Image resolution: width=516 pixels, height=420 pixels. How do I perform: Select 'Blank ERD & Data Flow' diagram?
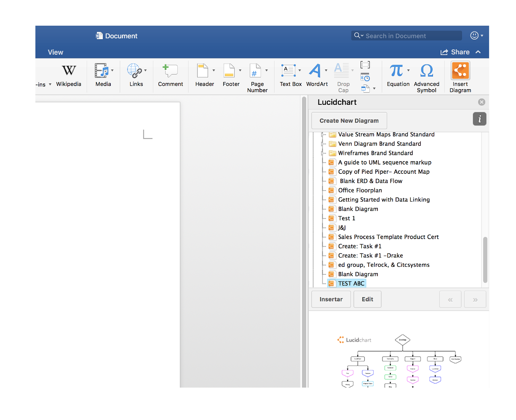pyautogui.click(x=371, y=181)
